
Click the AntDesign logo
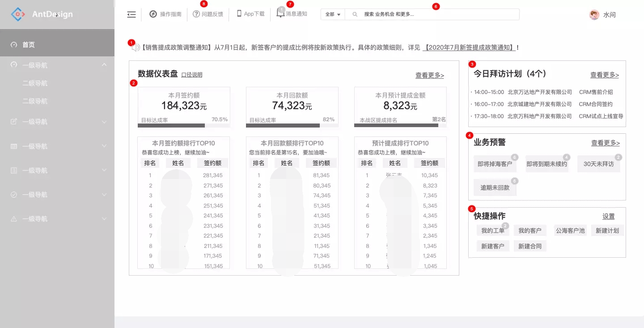coord(18,14)
